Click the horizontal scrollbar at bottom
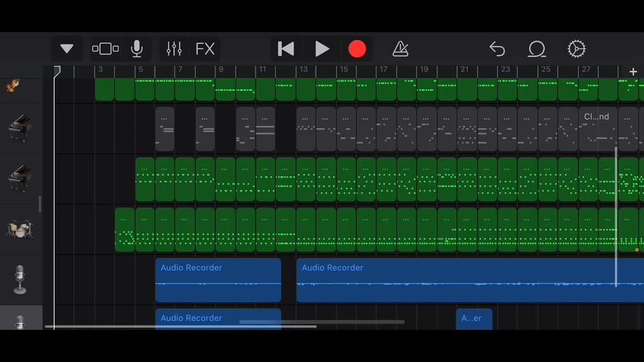Screen dimensions: 644x362 coord(180,326)
